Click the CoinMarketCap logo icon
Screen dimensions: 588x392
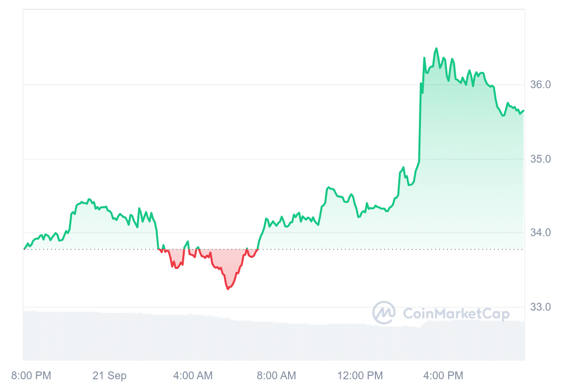pyautogui.click(x=384, y=313)
